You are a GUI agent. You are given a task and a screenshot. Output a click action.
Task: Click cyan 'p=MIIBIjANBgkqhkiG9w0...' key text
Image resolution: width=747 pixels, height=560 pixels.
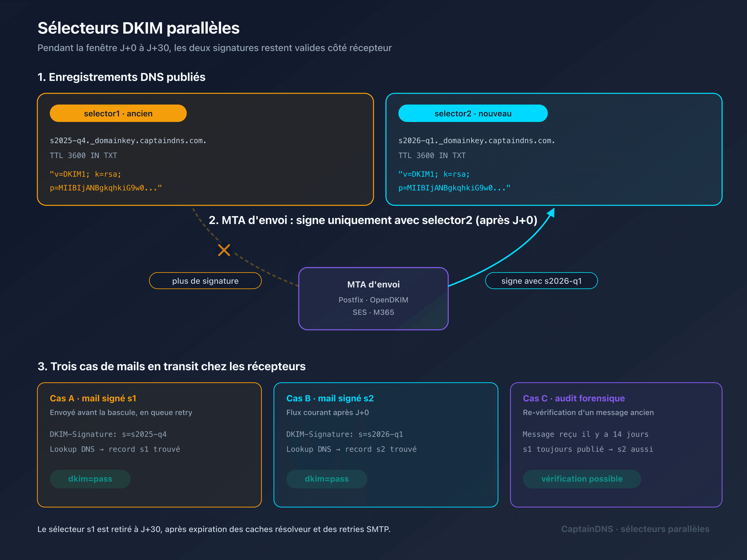[x=454, y=188]
